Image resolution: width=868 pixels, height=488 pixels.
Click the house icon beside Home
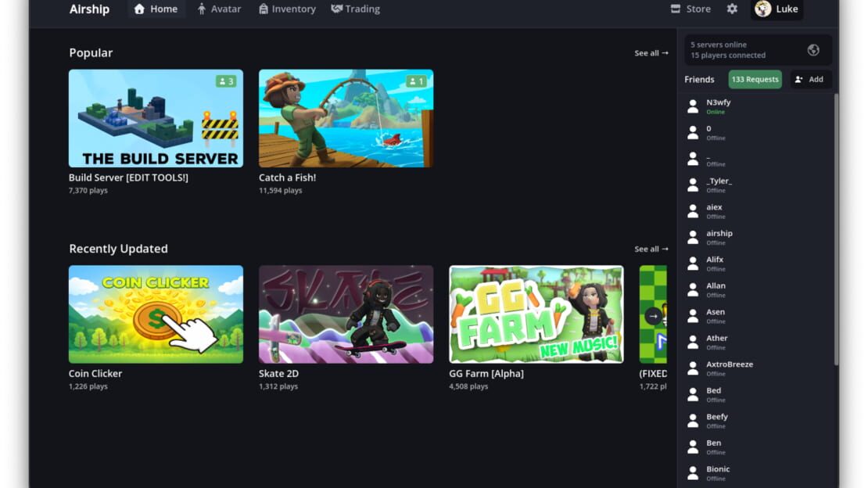tap(139, 9)
